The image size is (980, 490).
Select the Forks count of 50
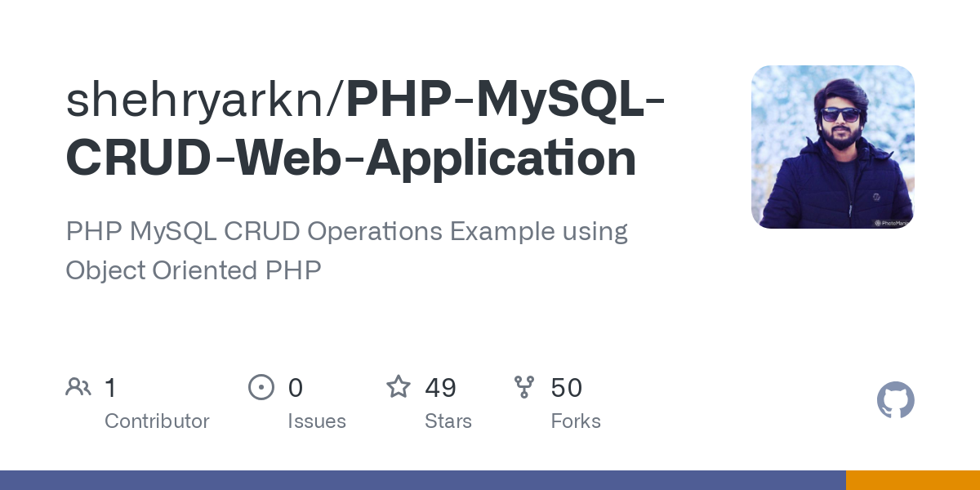[567, 388]
